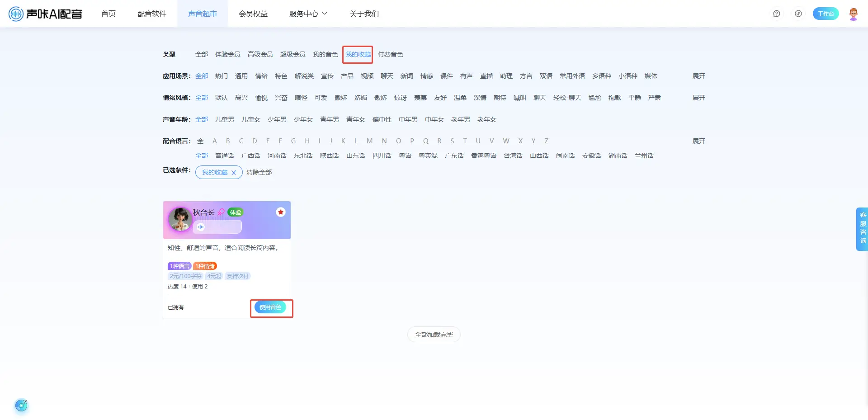
Task: Open the 客服咨询 side panel tab
Action: click(863, 228)
